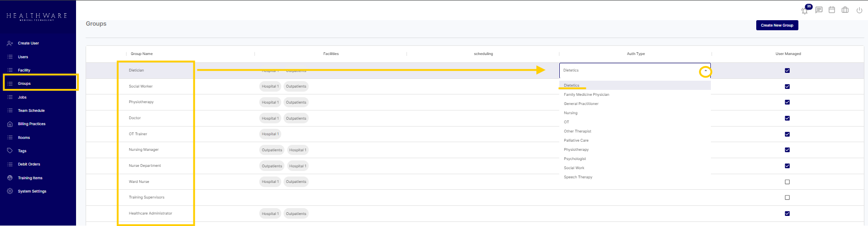Click the Create New Group button

coord(777,25)
